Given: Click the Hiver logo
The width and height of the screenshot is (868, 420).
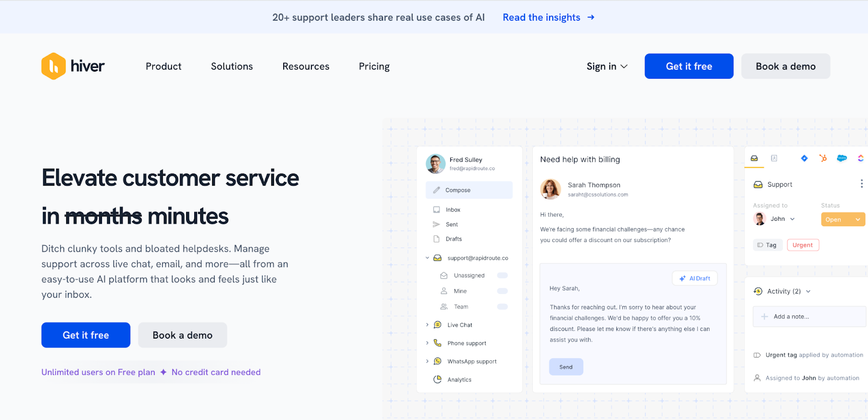Looking at the screenshot, I should pyautogui.click(x=73, y=66).
